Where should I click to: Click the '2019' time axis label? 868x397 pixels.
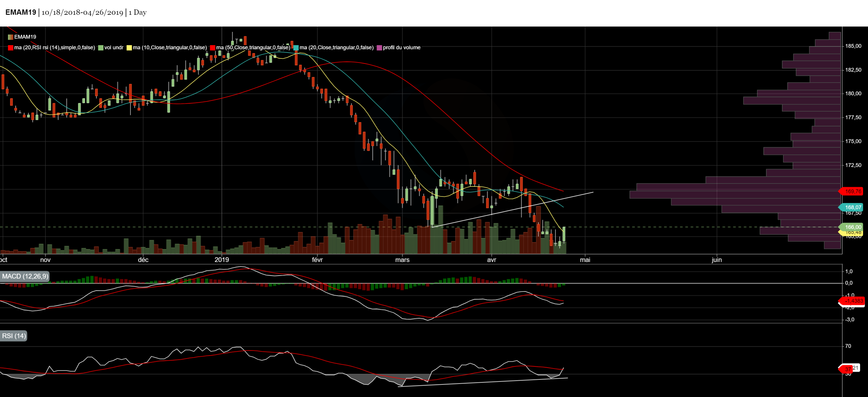[x=222, y=260]
